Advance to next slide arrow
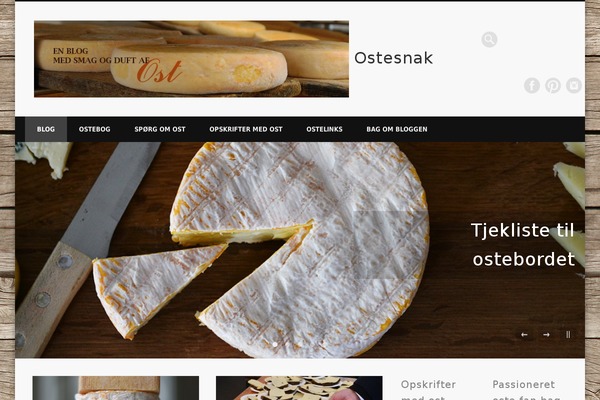Screen dimensions: 600x400 (546, 335)
